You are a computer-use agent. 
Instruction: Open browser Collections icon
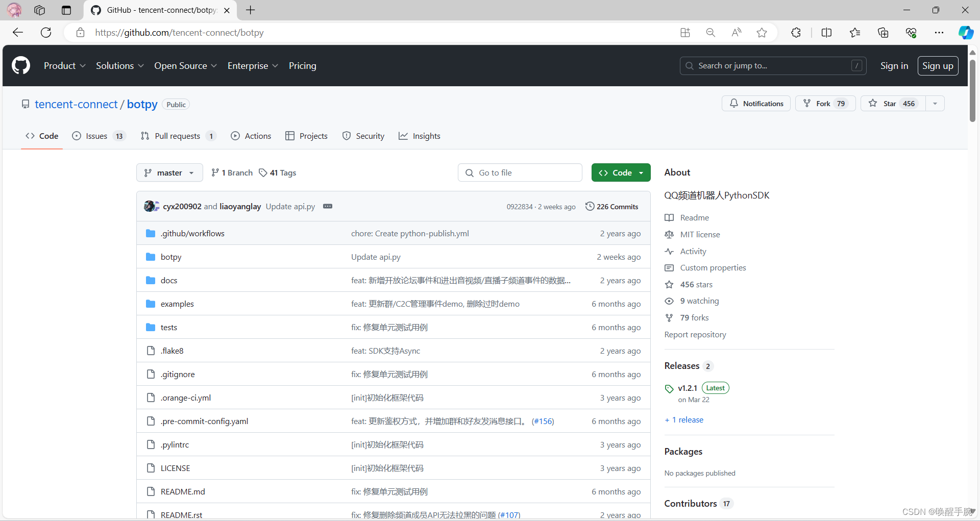pos(883,33)
